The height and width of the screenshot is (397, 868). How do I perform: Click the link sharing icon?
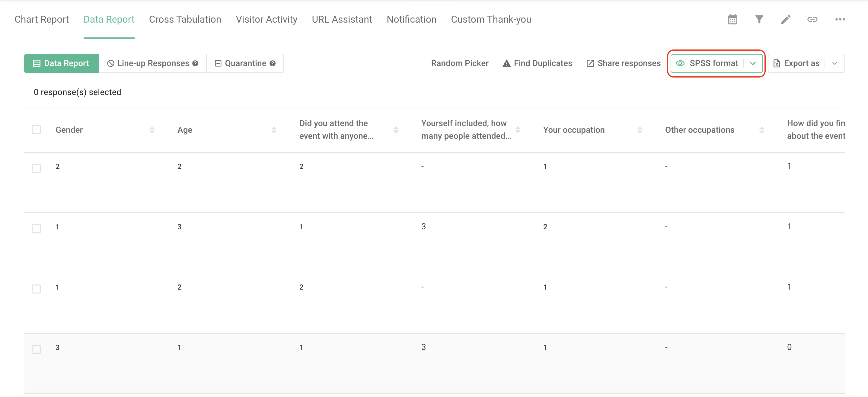pos(812,19)
